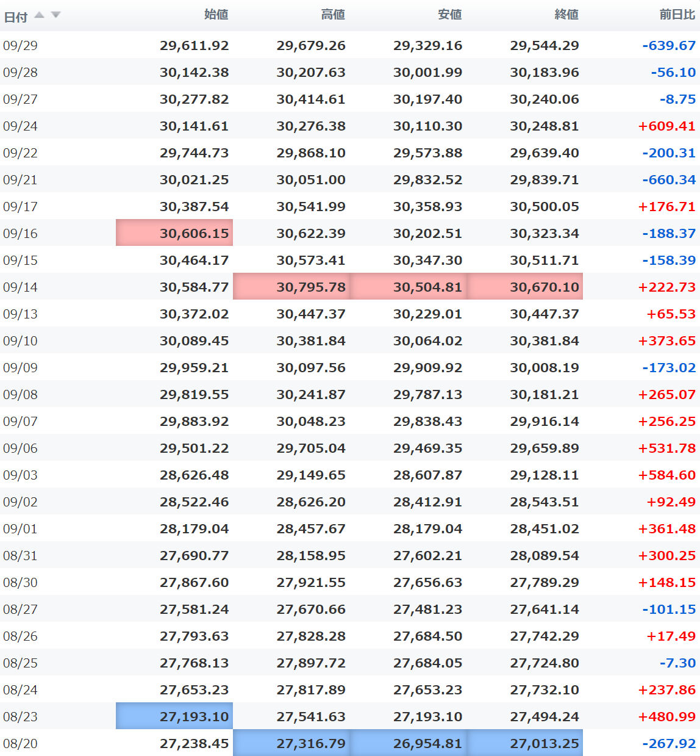
Task: Sort dates ascending with up arrow
Action: (x=40, y=15)
